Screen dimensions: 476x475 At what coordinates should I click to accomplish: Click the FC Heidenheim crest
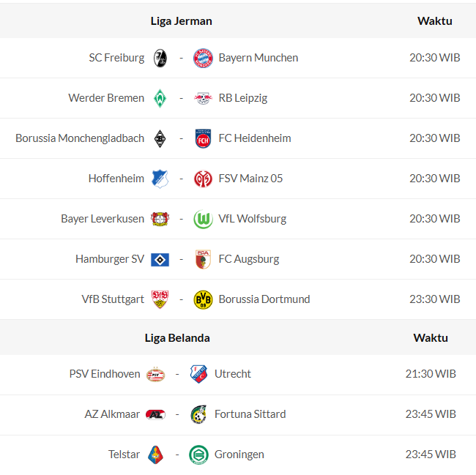[x=203, y=138]
